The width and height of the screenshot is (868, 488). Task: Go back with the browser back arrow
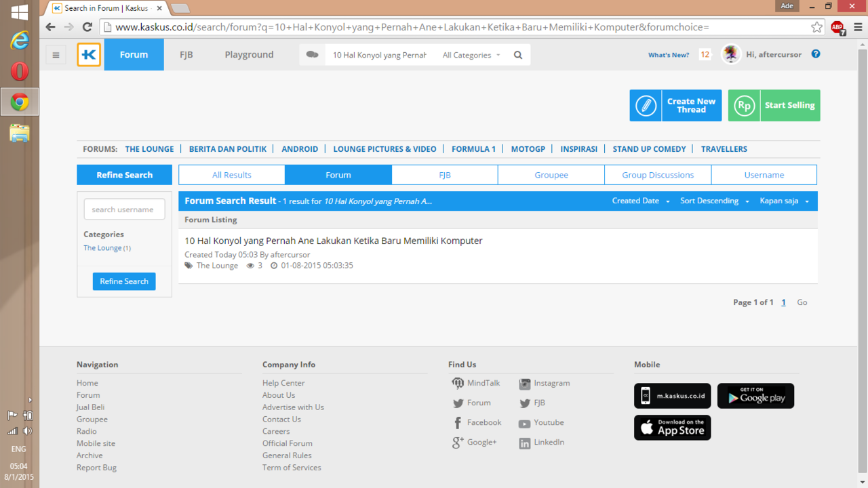point(50,27)
